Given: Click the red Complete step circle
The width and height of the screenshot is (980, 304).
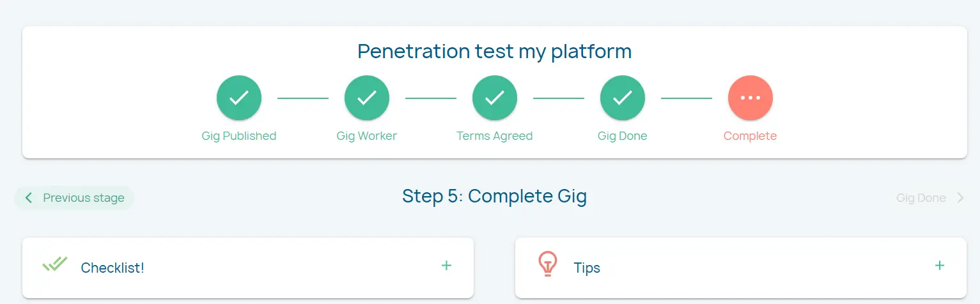Looking at the screenshot, I should point(751,98).
